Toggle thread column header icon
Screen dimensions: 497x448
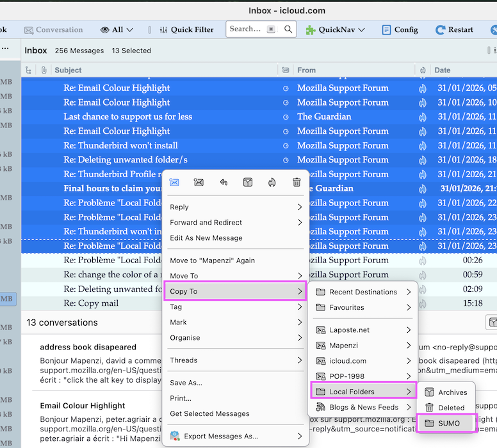pyautogui.click(x=29, y=70)
